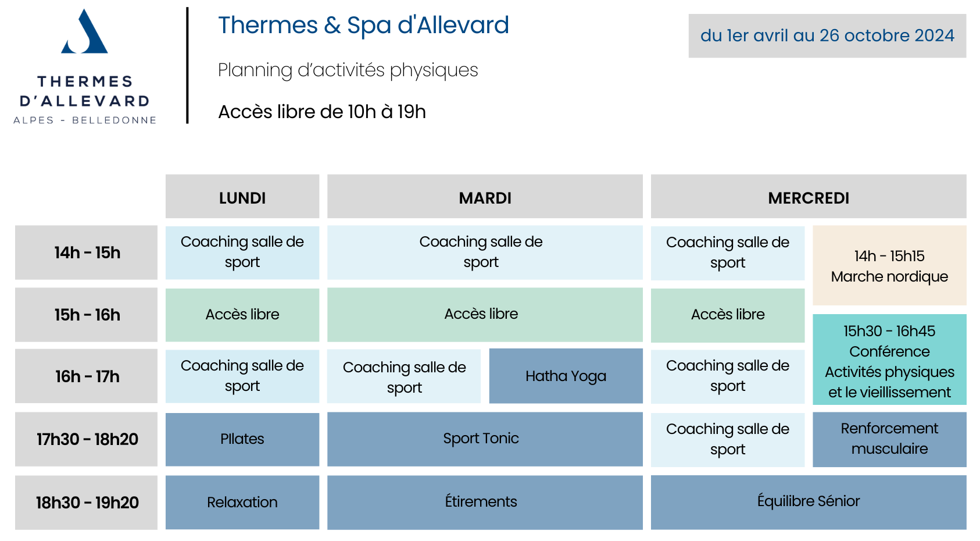Click the date range banner for 2024
The height and width of the screenshot is (541, 980).
click(x=827, y=36)
